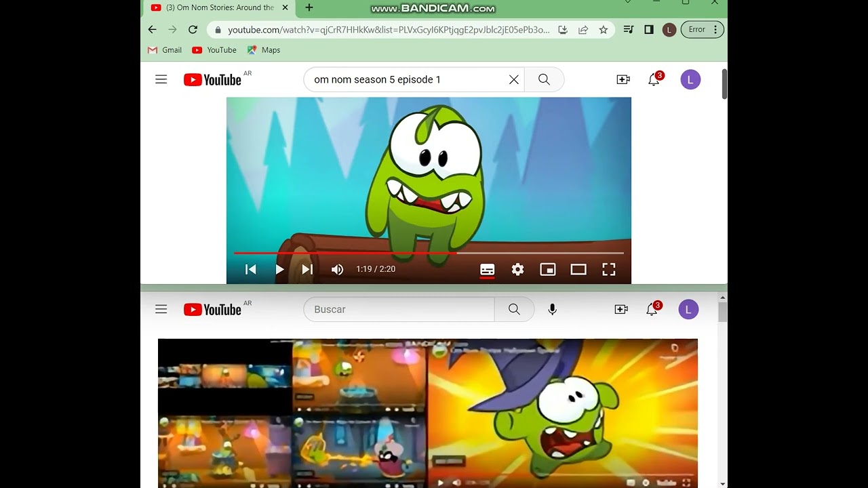The image size is (868, 488).
Task: Skip to previous video in player
Action: [x=251, y=269]
